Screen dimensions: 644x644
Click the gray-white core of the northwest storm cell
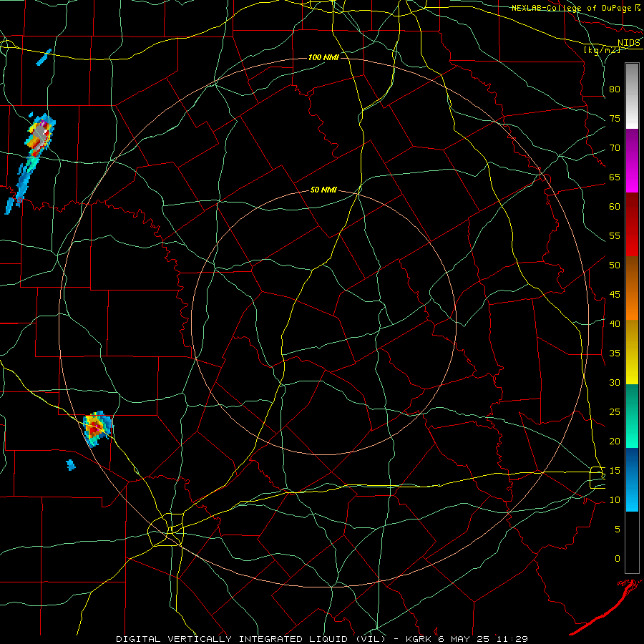39,132
